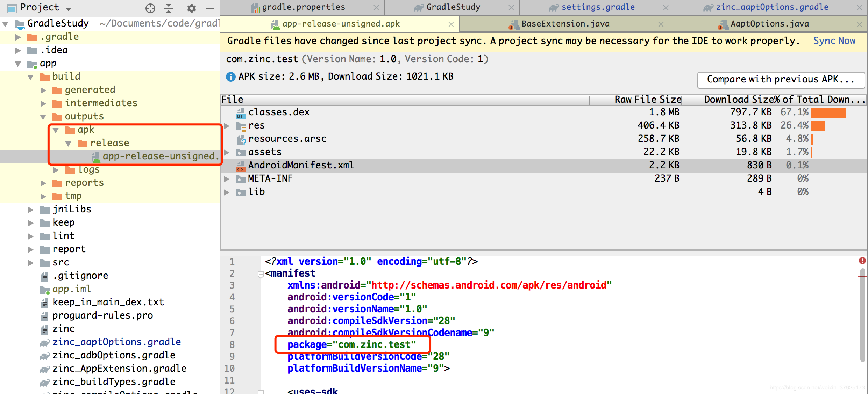Collapse the outputs folder
This screenshot has width=868, height=394.
pyautogui.click(x=43, y=117)
